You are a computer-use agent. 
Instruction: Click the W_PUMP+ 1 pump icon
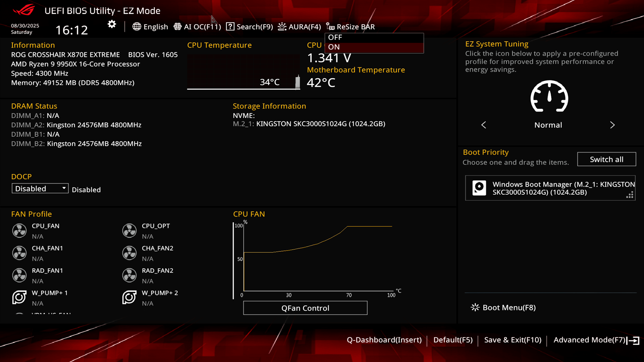[19, 297]
